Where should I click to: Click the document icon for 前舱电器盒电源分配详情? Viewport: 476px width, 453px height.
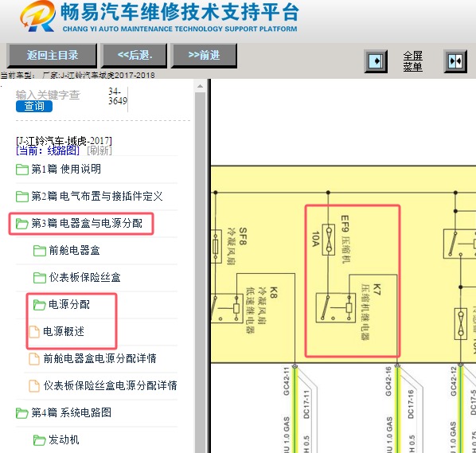pyautogui.click(x=34, y=359)
